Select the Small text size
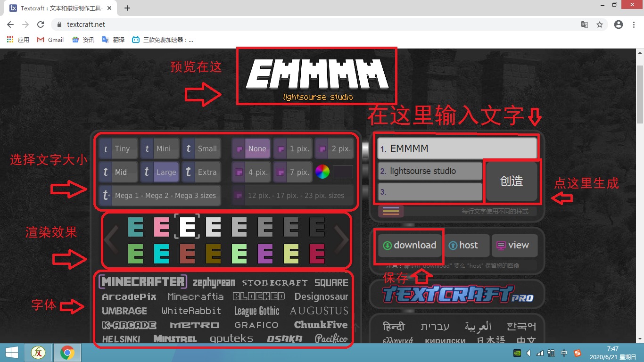This screenshot has height=362, width=644. (x=201, y=148)
